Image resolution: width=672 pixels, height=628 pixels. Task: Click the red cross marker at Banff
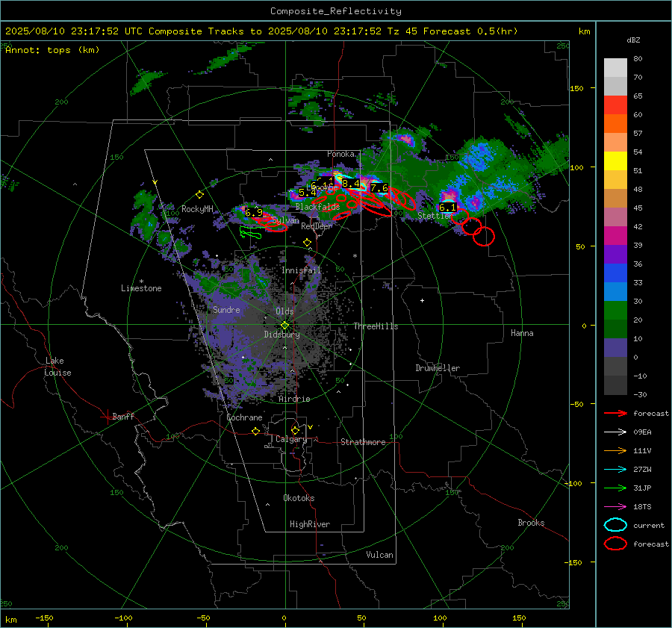[107, 417]
